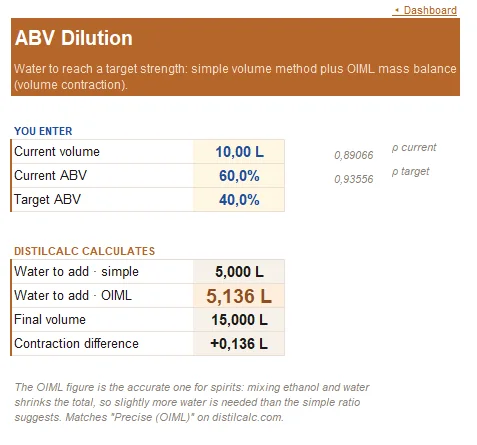Screen dimensions: 477x445
Task: Click the Contraction difference value +0,136 L
Action: [239, 344]
